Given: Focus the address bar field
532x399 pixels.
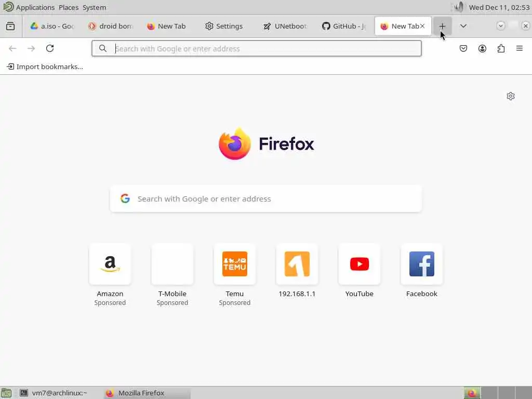Looking at the screenshot, I should pyautogui.click(x=257, y=48).
